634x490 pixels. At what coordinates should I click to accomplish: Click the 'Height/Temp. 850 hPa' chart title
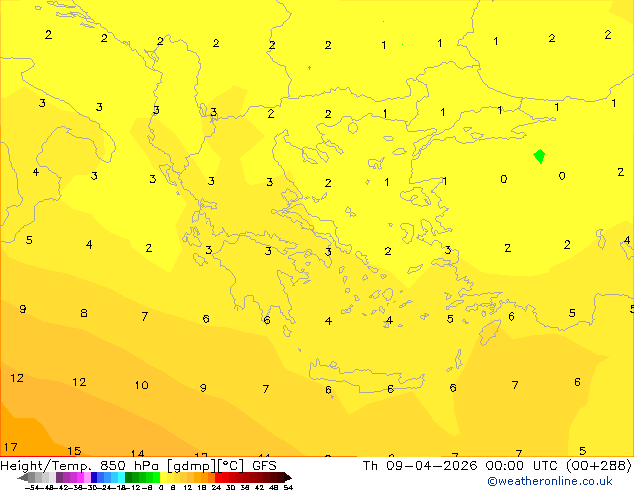click(x=81, y=466)
